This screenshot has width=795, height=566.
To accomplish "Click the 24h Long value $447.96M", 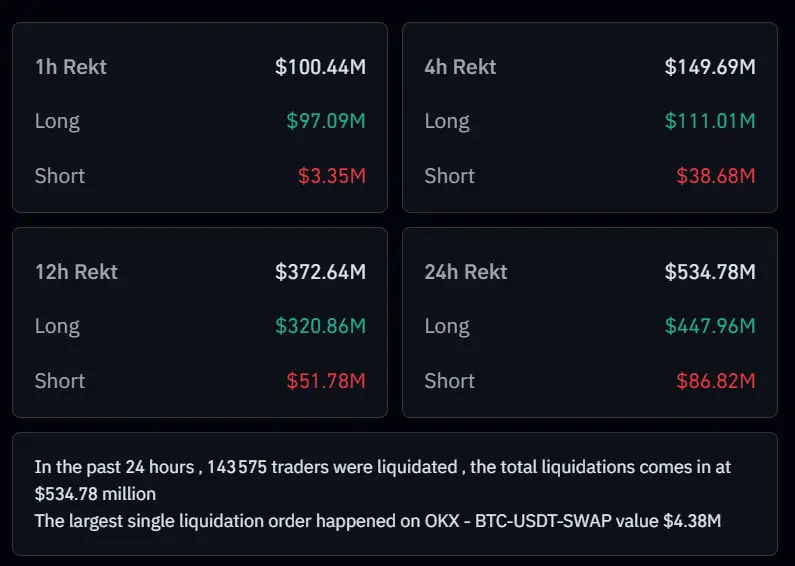I will [x=710, y=326].
